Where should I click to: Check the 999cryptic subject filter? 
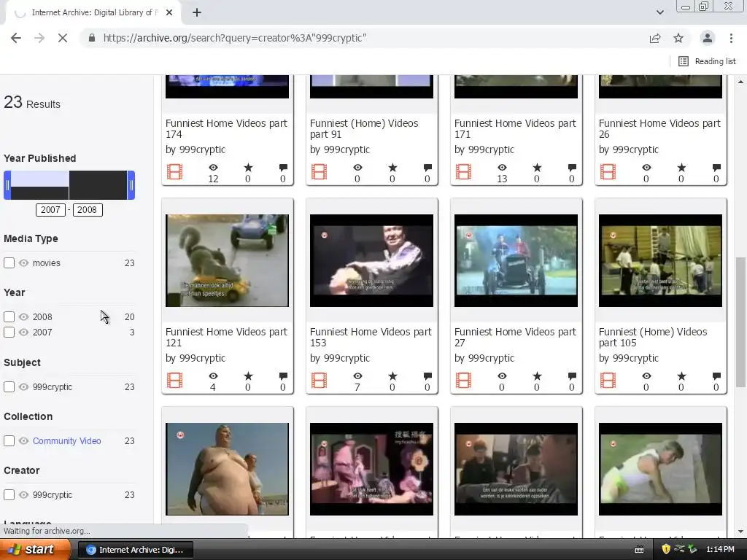coord(9,386)
